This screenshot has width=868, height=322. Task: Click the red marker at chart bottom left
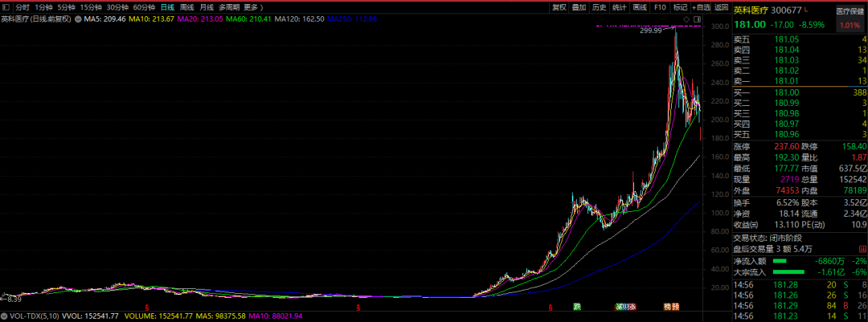[x=147, y=306]
